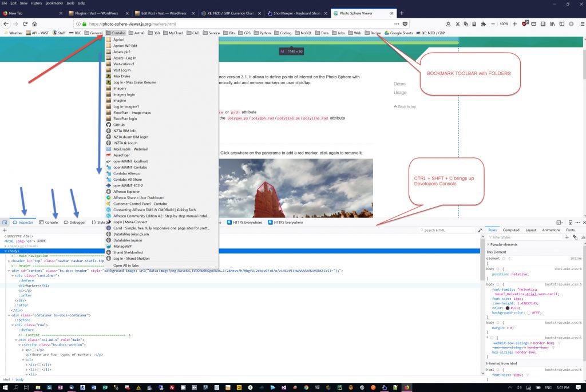Click the Windows Start button
The width and height of the screenshot is (586, 392).
(5, 387)
